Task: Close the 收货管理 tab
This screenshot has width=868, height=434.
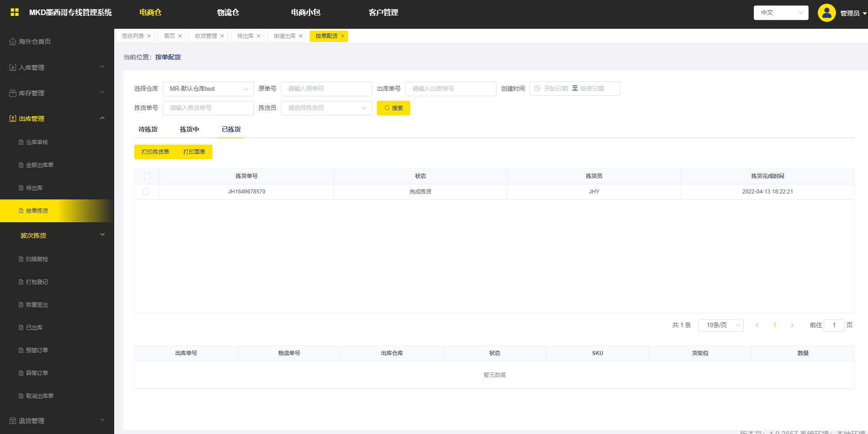Action: (x=222, y=36)
